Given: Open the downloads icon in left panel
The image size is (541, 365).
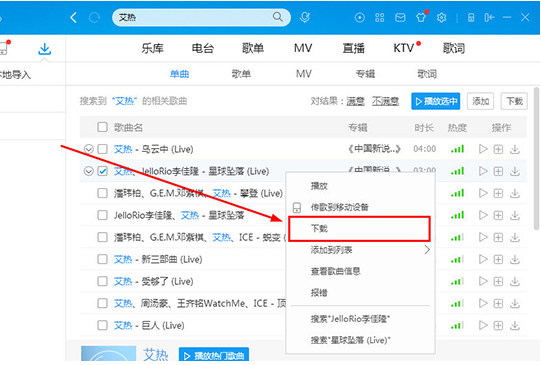Looking at the screenshot, I should click(45, 49).
